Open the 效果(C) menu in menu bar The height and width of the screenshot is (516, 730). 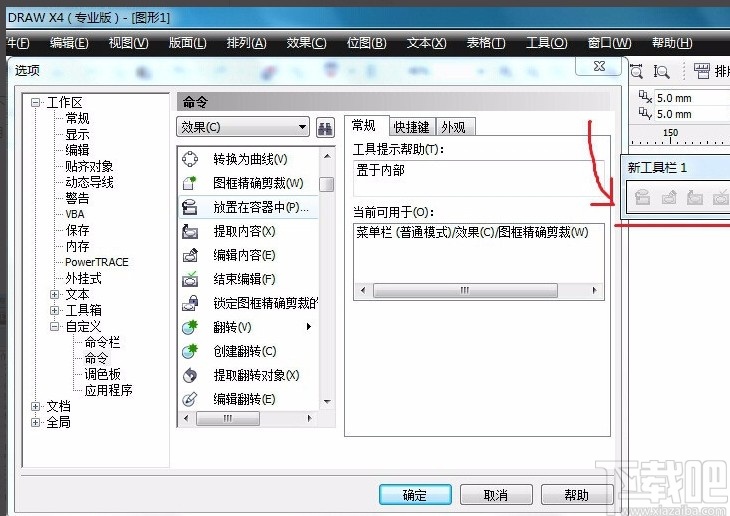(306, 43)
